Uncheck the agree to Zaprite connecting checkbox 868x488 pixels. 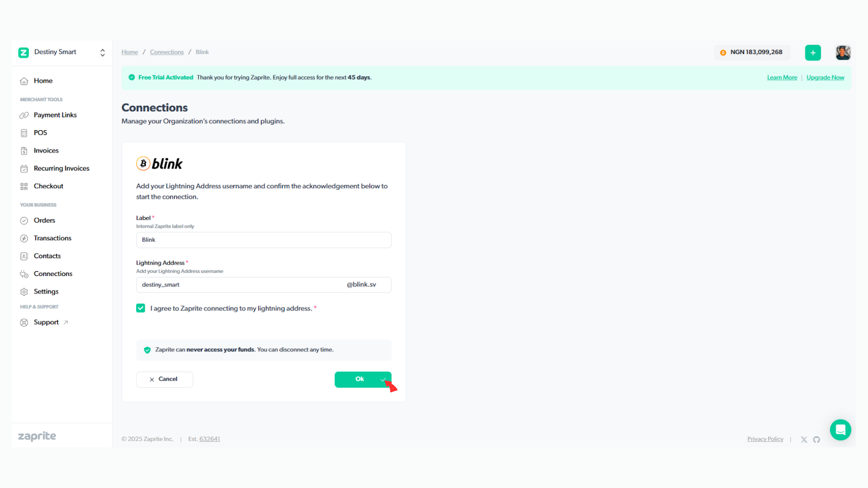pyautogui.click(x=141, y=308)
